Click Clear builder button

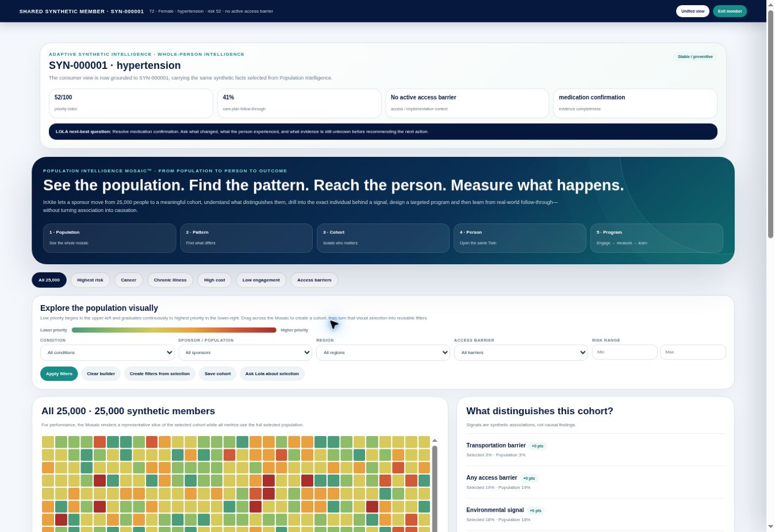click(101, 373)
